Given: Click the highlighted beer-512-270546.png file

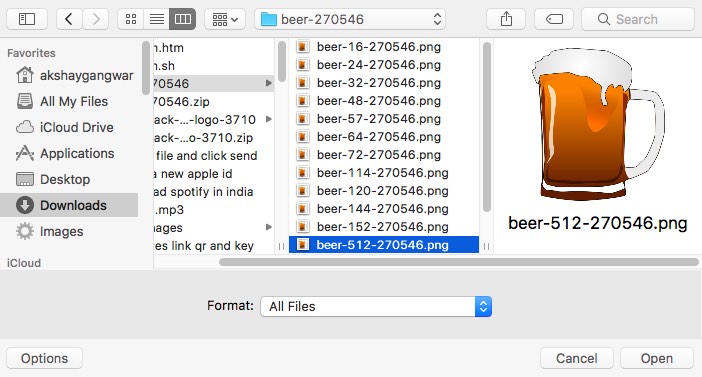Looking at the screenshot, I should 384,244.
